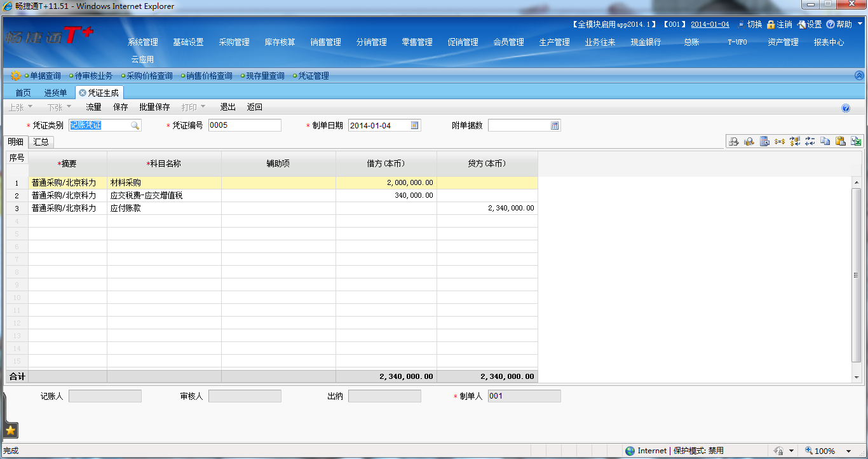Screen dimensions: 868x459
Task: Click the 2,340,000.00 credit cell in row 3
Action: (487, 208)
